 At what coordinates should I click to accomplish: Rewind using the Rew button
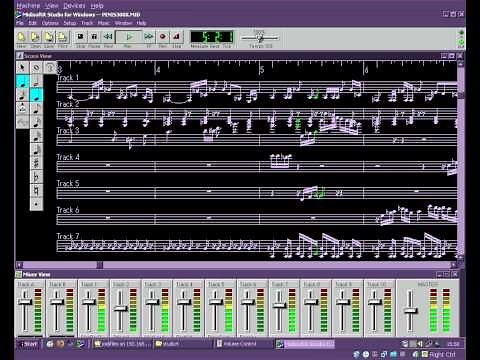coord(108,37)
